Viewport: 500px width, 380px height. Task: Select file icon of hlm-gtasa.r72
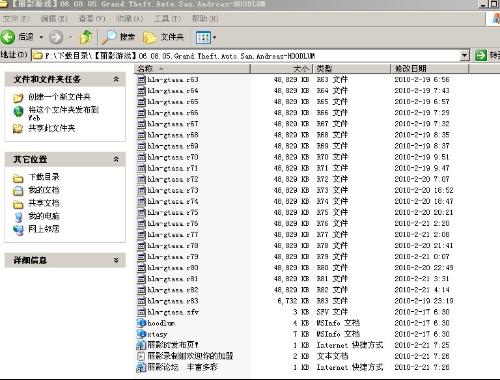click(x=142, y=179)
